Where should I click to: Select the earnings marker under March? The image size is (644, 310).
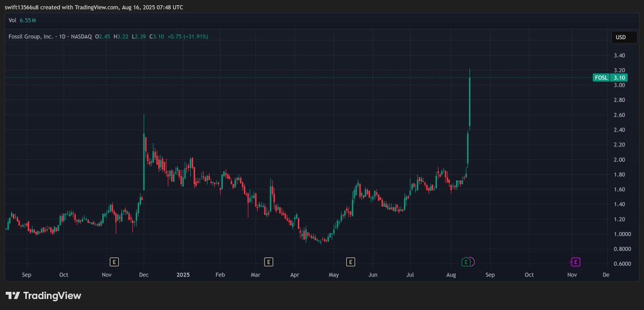[268, 262]
